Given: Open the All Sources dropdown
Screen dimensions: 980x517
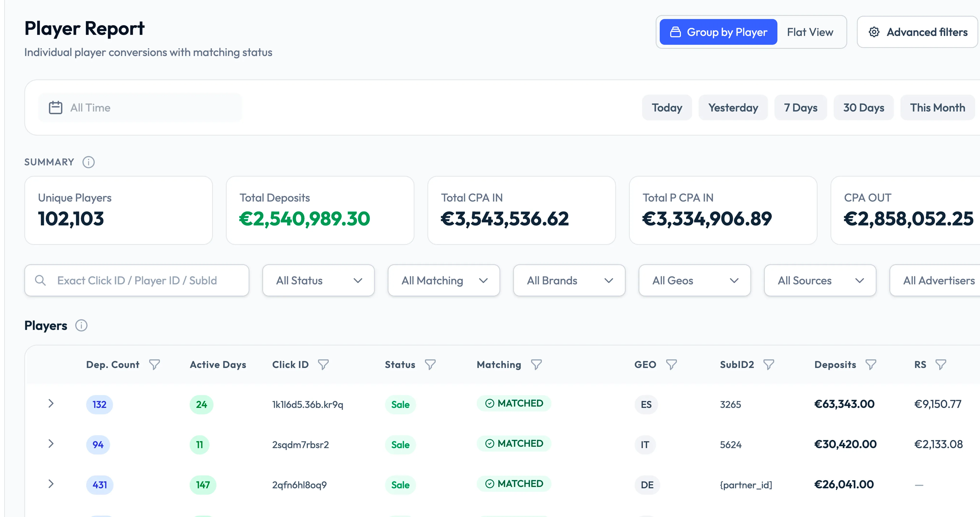Looking at the screenshot, I should tap(820, 280).
